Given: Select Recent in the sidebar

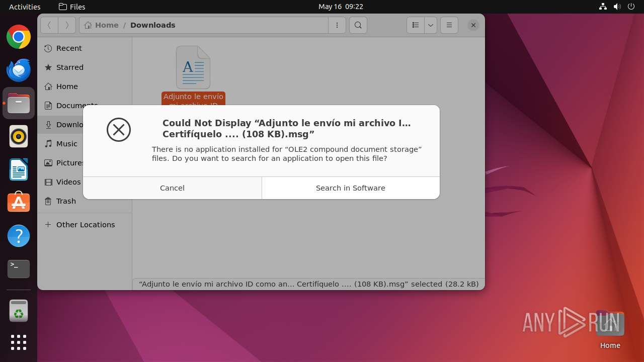Looking at the screenshot, I should [85, 48].
